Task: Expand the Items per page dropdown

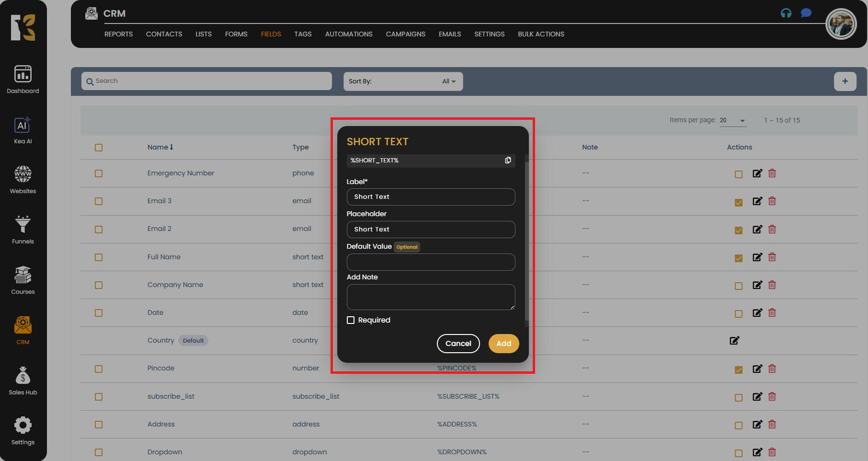Action: click(x=732, y=120)
